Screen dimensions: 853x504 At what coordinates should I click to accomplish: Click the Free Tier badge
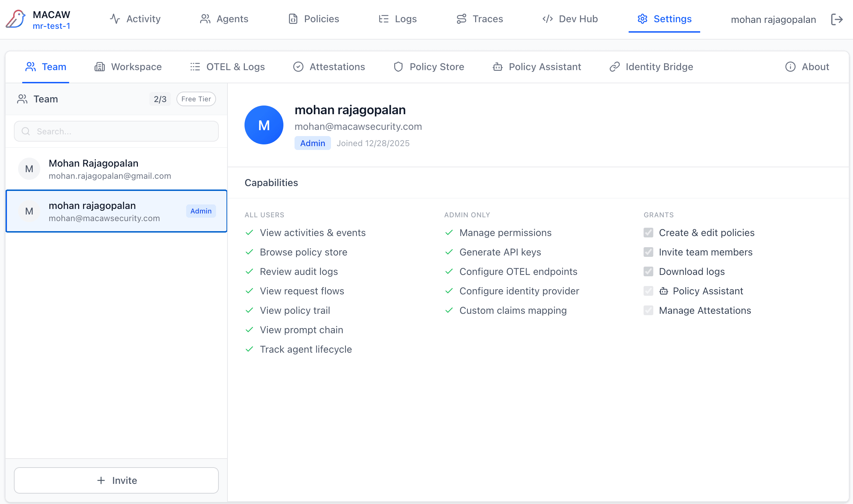coord(196,99)
